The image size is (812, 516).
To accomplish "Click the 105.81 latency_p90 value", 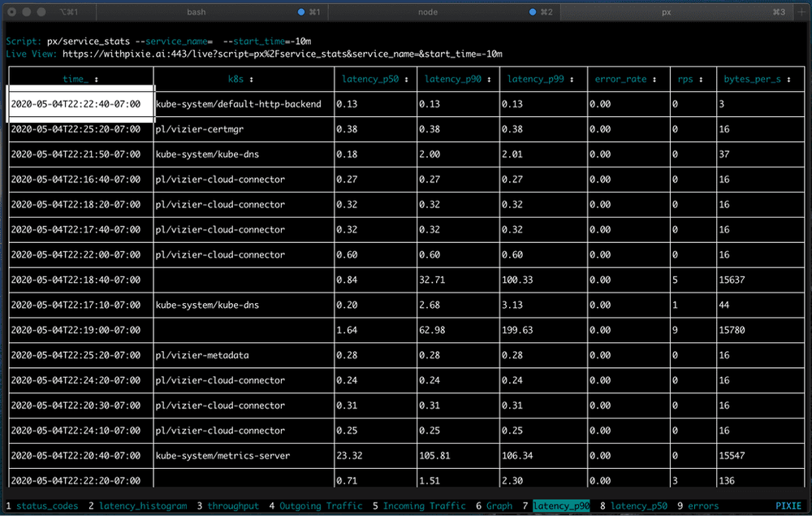I will (434, 456).
